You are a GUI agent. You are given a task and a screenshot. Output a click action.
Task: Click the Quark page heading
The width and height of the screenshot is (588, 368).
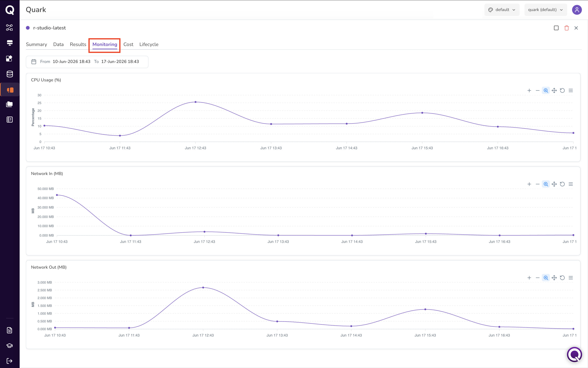click(x=36, y=10)
